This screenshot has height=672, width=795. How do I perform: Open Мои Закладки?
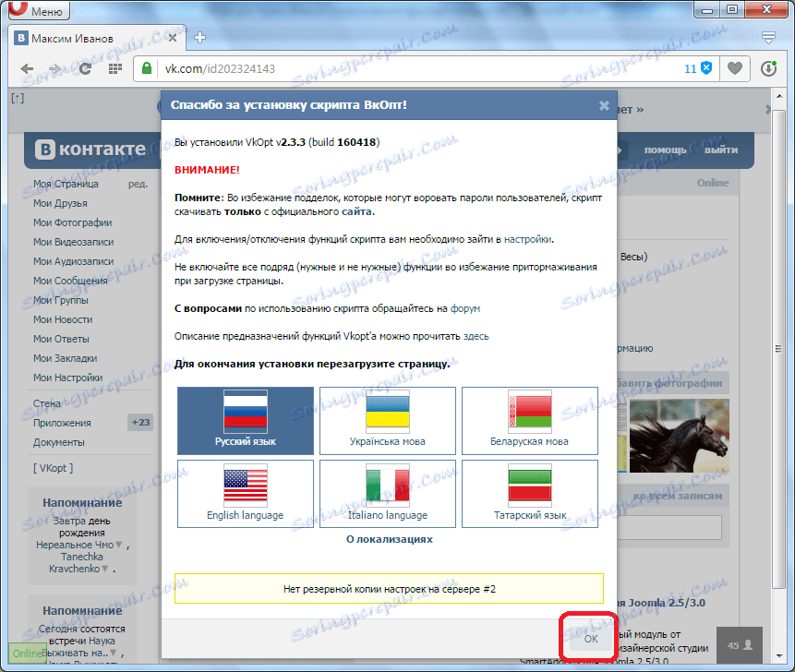pyautogui.click(x=65, y=358)
